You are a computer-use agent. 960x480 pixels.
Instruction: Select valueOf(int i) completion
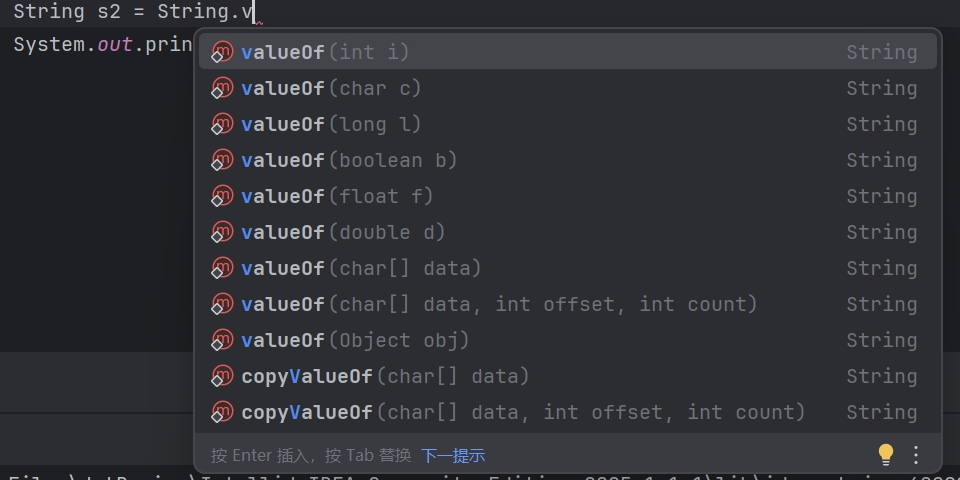pos(568,52)
